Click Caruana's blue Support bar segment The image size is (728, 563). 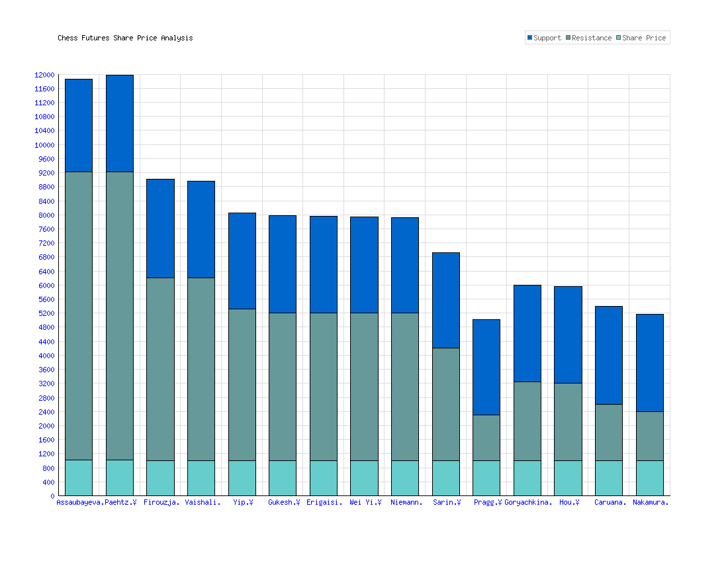point(609,356)
